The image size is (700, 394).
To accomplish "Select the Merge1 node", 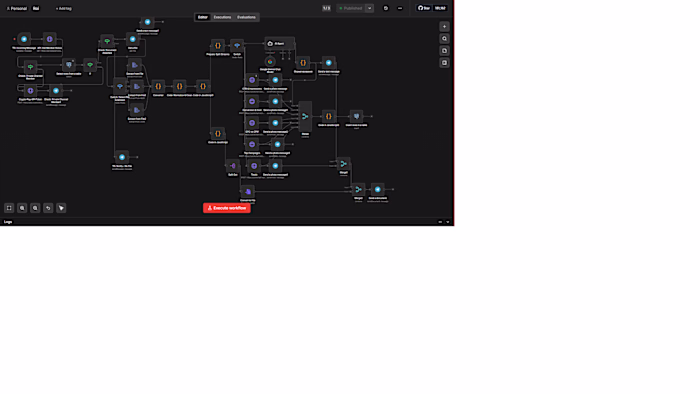I will (x=344, y=164).
